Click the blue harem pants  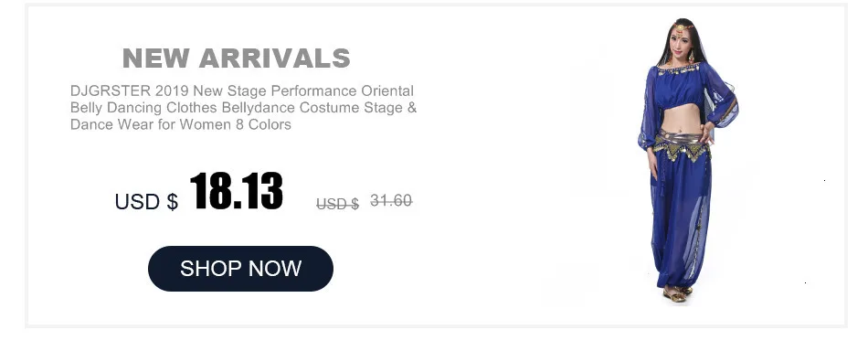681,221
